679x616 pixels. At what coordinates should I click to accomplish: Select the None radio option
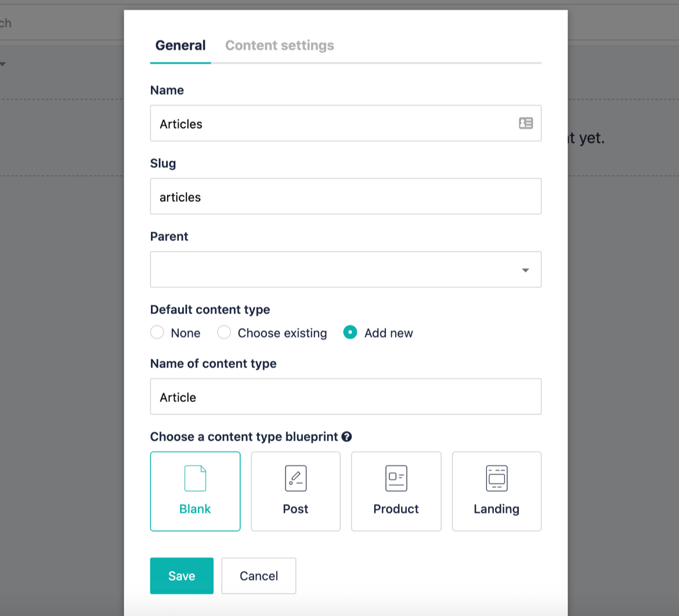pyautogui.click(x=157, y=333)
